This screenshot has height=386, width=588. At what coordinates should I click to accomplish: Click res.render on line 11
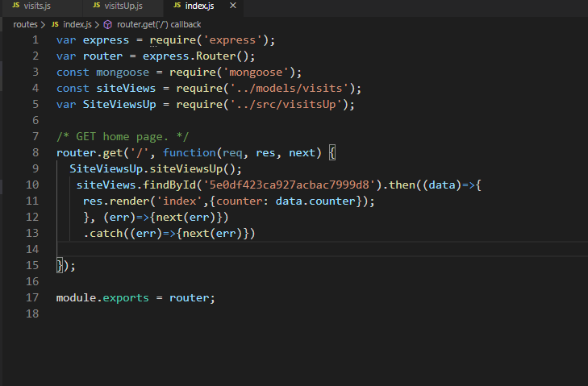[x=116, y=201]
